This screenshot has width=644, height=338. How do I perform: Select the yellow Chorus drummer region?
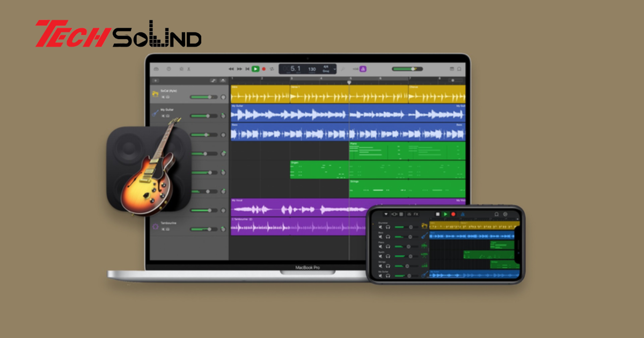[x=436, y=94]
